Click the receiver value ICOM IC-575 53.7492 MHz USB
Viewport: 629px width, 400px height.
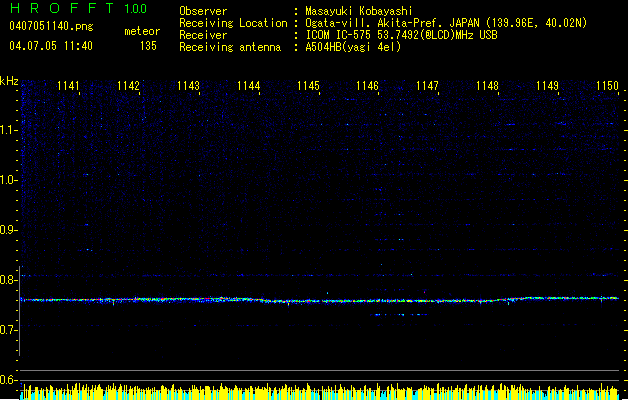coord(402,35)
